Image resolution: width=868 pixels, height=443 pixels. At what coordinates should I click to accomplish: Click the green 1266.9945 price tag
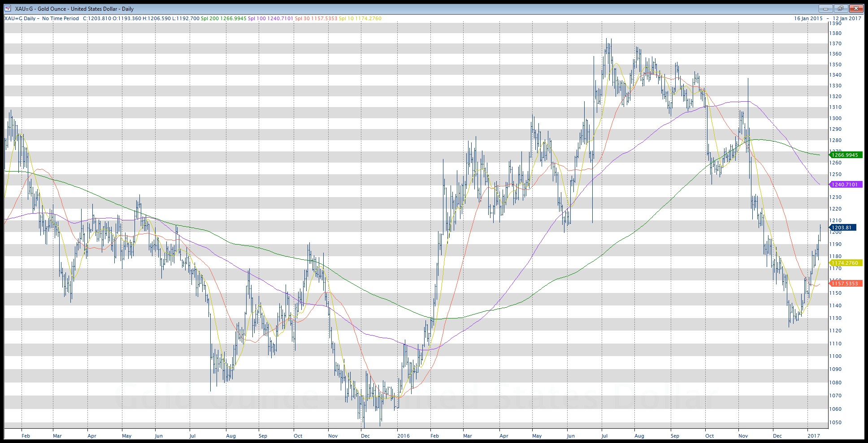[845, 155]
